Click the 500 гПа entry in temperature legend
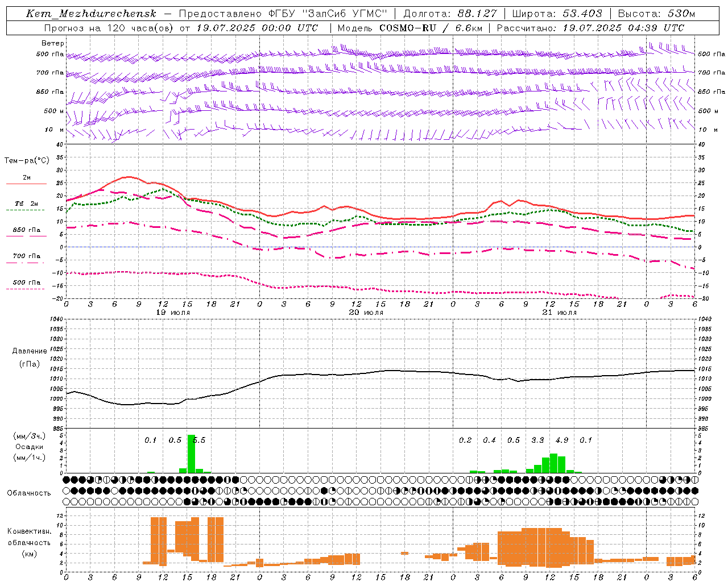 27,282
